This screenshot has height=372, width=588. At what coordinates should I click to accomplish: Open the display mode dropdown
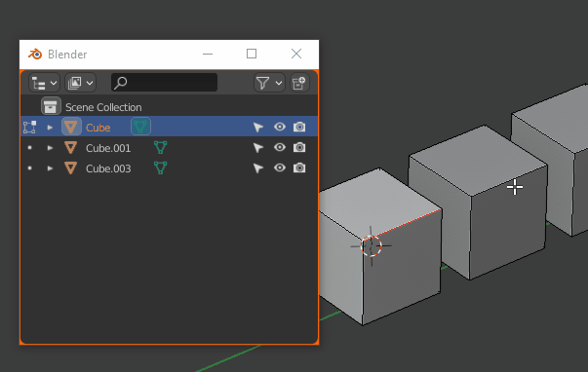[80, 83]
